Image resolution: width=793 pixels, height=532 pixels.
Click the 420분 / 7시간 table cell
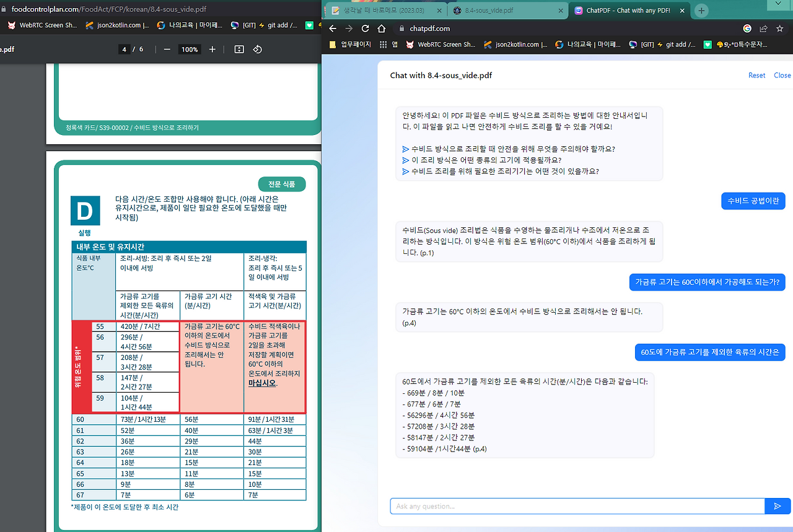click(147, 326)
